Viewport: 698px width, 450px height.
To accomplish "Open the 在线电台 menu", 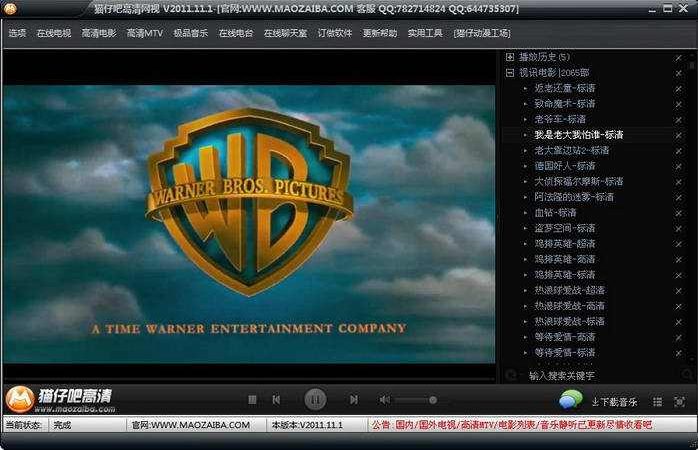I will click(x=236, y=33).
